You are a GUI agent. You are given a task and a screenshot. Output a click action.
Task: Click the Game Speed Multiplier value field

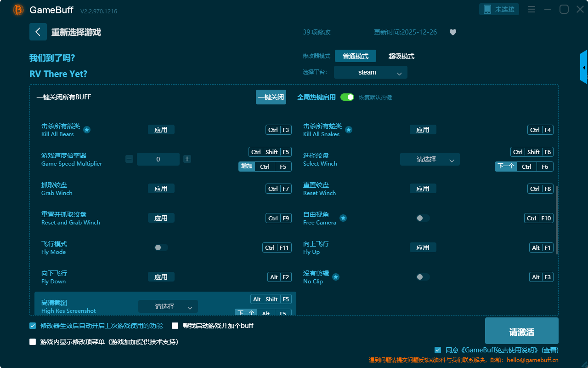pyautogui.click(x=158, y=159)
